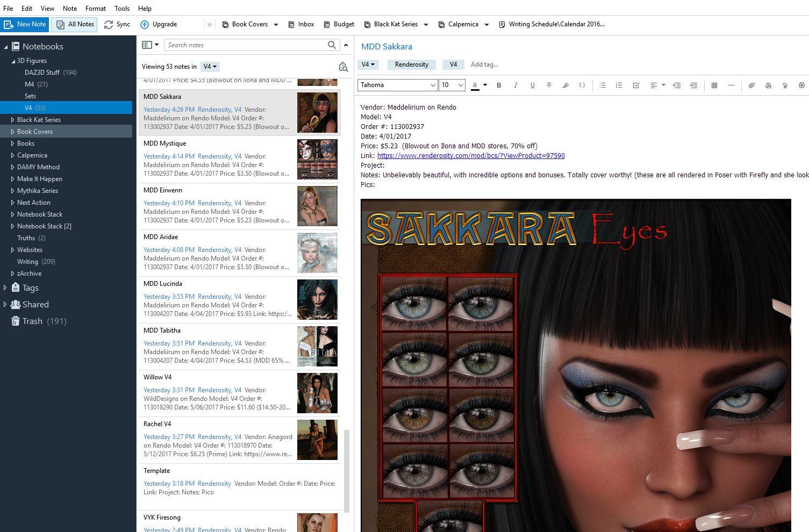Change the note's notebook via V4 dropdown

pos(368,64)
